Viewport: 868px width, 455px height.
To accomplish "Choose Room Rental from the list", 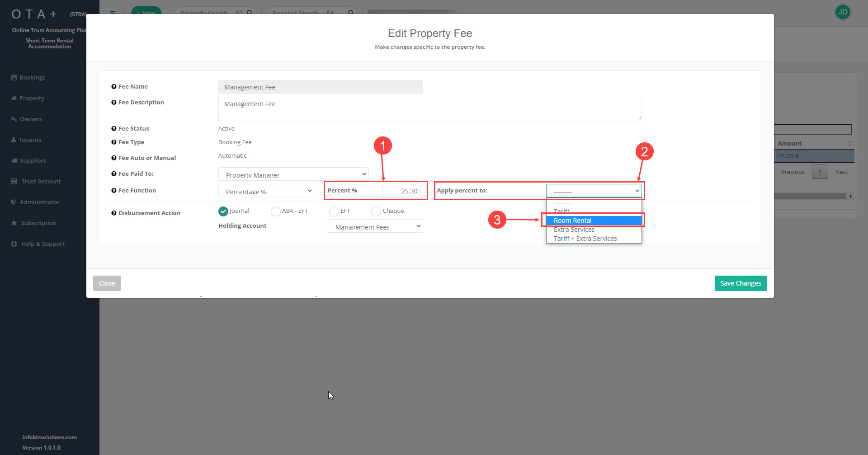I will (594, 220).
